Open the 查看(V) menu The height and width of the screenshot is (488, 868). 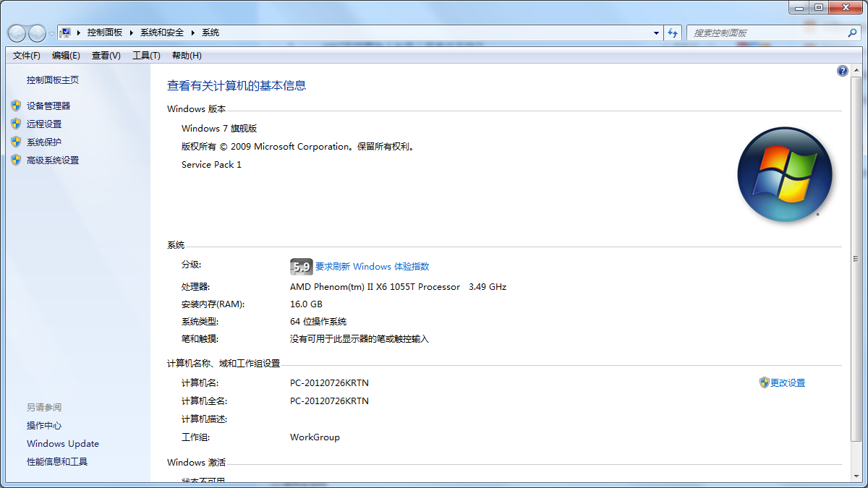coord(106,56)
